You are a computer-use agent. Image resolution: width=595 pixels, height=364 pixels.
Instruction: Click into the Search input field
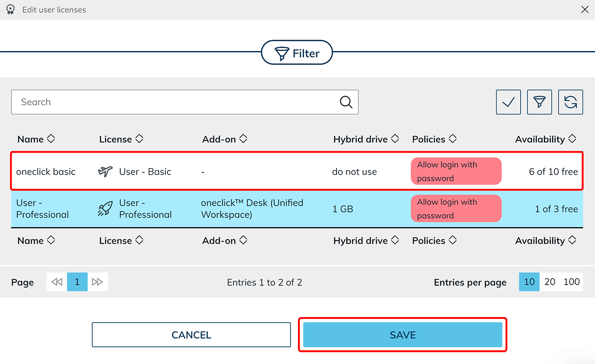tap(177, 102)
